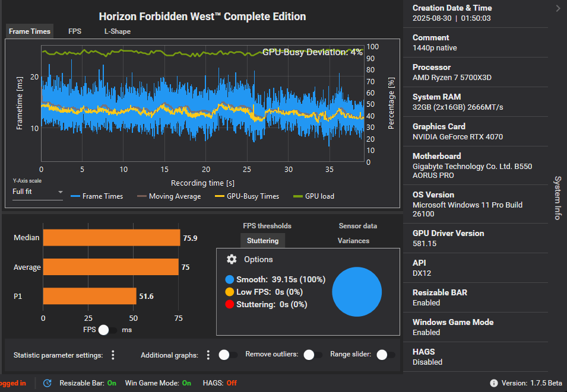567x392 pixels.
Task: Click the yellow Low FPS legend dot
Action: [229, 292]
